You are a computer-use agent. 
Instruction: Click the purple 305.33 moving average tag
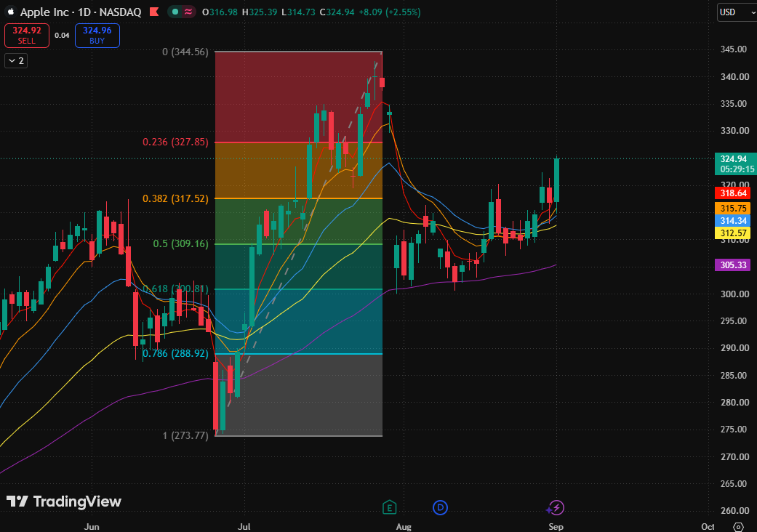coord(733,265)
